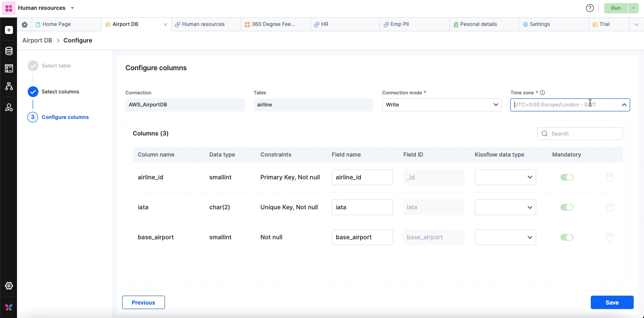This screenshot has height=318, width=644.
Task: Select Kissflow data type for airline_id
Action: point(505,177)
